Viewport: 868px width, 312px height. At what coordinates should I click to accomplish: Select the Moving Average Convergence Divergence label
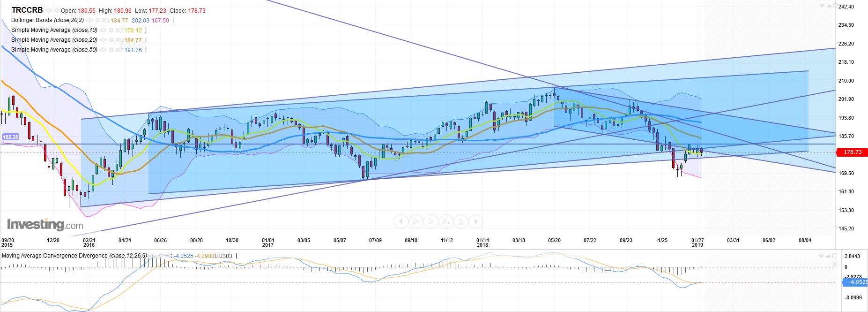tap(74, 256)
